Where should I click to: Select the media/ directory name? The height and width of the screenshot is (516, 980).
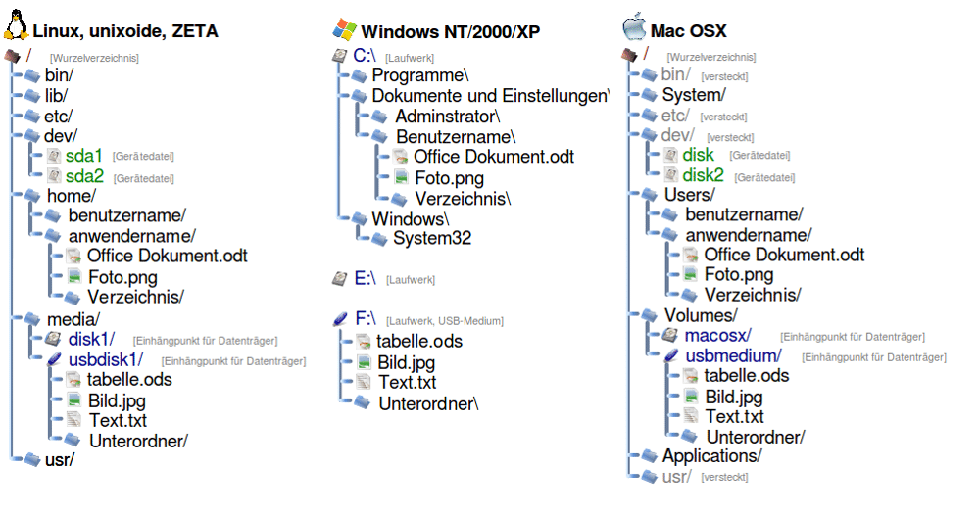coord(73,319)
